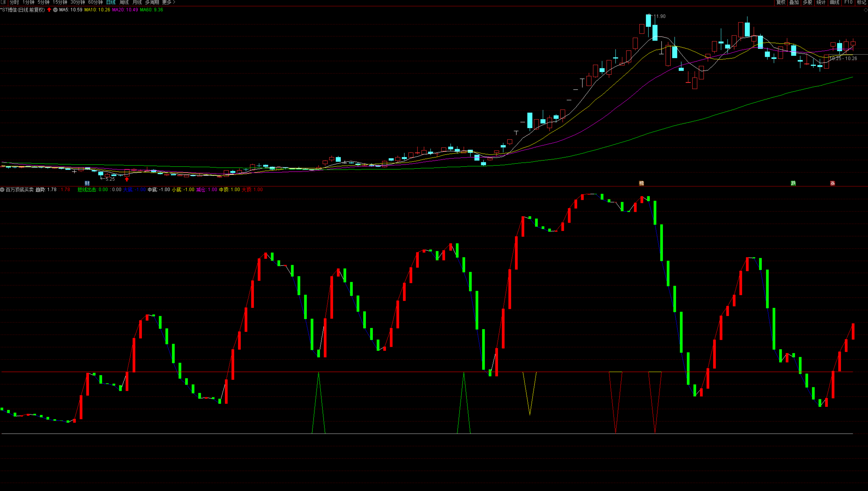Click red arrow signal below candlesticks
Viewport: 868px width, 491px height.
pyautogui.click(x=127, y=179)
